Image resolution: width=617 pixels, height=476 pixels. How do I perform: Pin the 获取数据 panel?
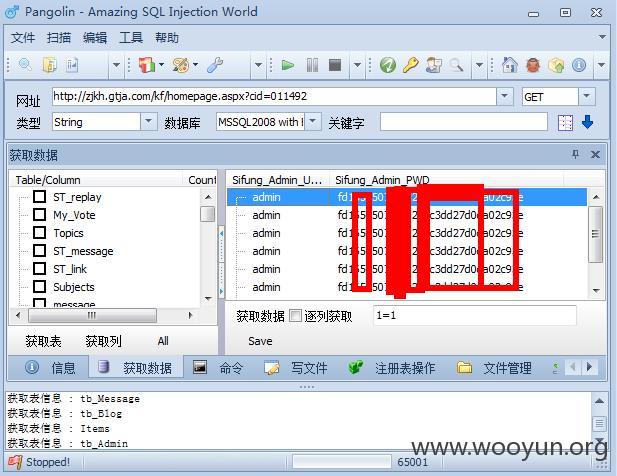coord(575,154)
